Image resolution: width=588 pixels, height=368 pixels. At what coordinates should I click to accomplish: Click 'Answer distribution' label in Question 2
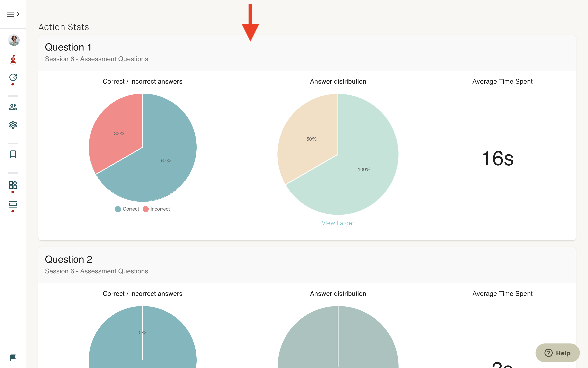tap(338, 294)
